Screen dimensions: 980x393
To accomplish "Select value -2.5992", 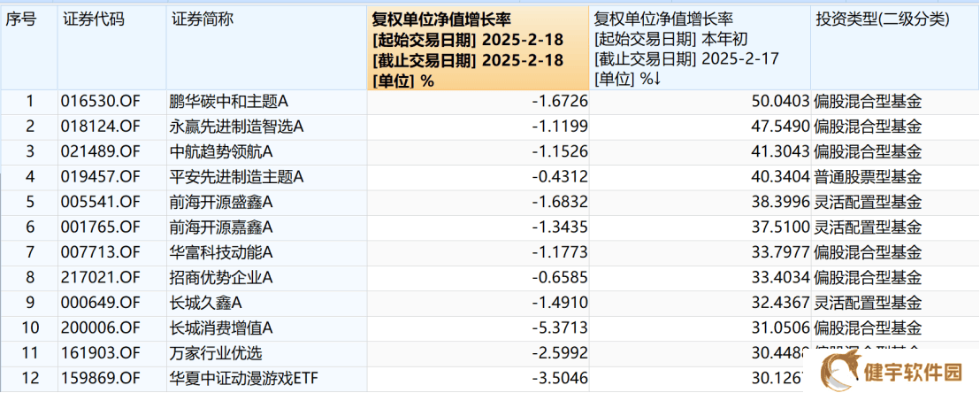I will point(560,353).
